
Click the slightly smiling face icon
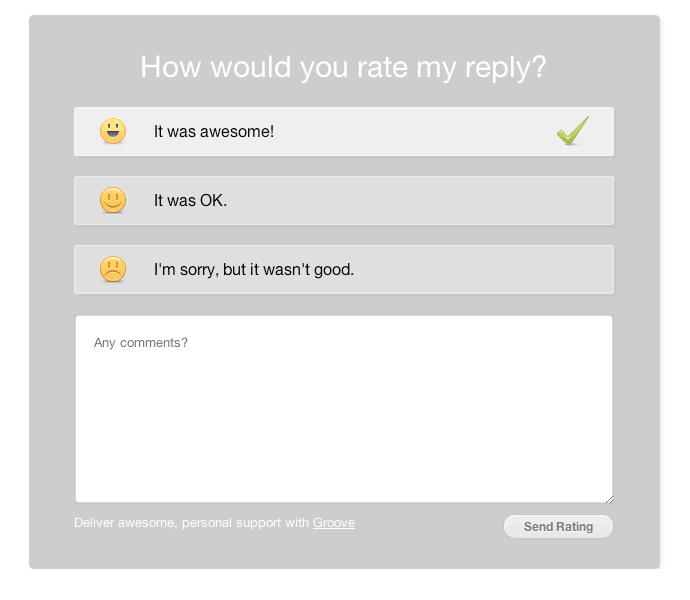(113, 200)
